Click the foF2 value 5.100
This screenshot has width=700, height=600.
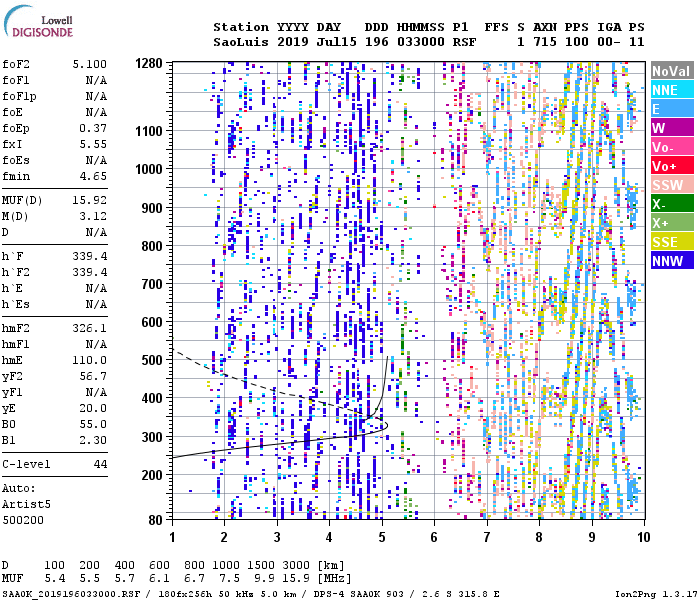(90, 64)
